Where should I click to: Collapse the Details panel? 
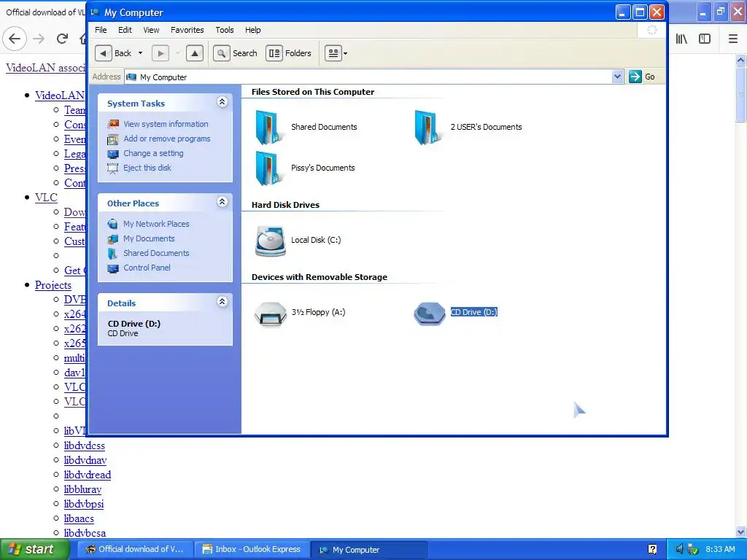[x=222, y=301]
